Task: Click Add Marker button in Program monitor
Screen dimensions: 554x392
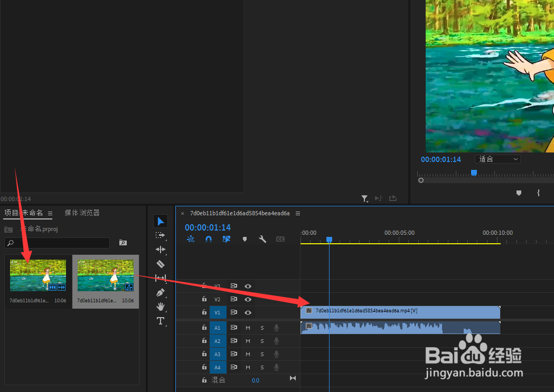Action: [519, 193]
